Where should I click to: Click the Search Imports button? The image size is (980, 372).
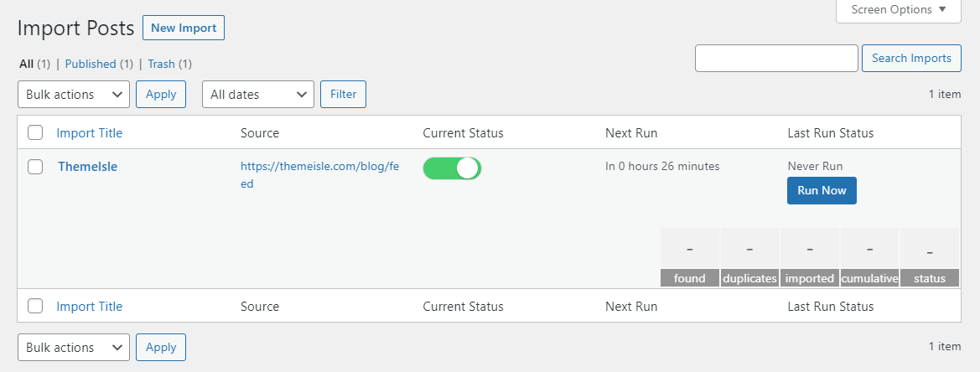[x=911, y=59]
